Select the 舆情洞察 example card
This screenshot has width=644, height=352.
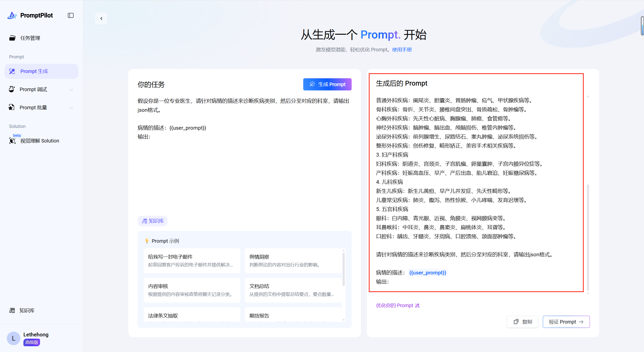point(293,261)
